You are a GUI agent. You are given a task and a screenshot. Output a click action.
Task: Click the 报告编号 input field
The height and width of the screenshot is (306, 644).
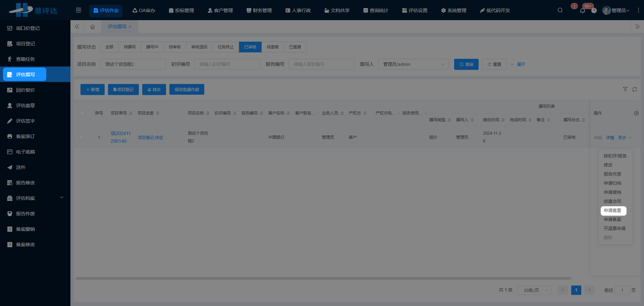click(321, 64)
